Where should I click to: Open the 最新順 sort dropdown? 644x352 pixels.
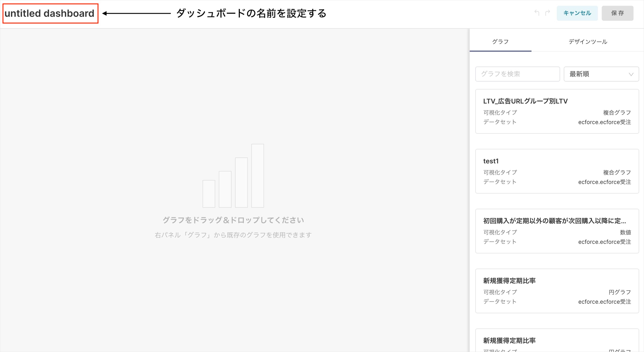601,74
